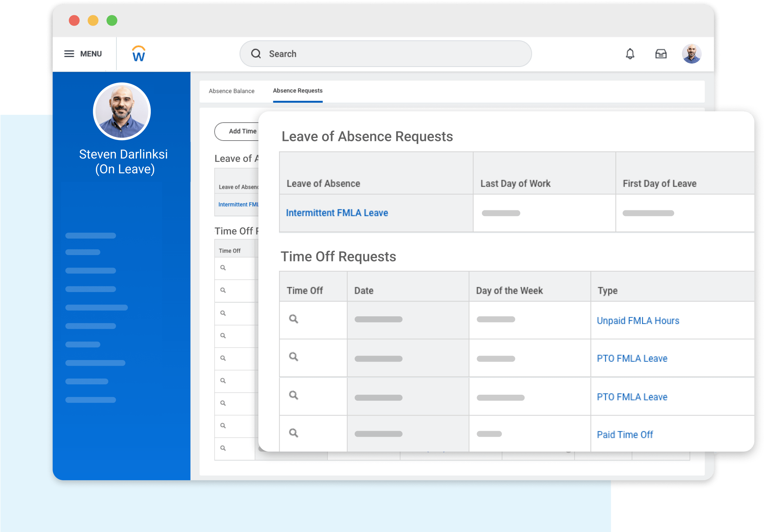Screen dimensions: 765x532
Task: Open the inbox tray icon
Action: tap(661, 54)
